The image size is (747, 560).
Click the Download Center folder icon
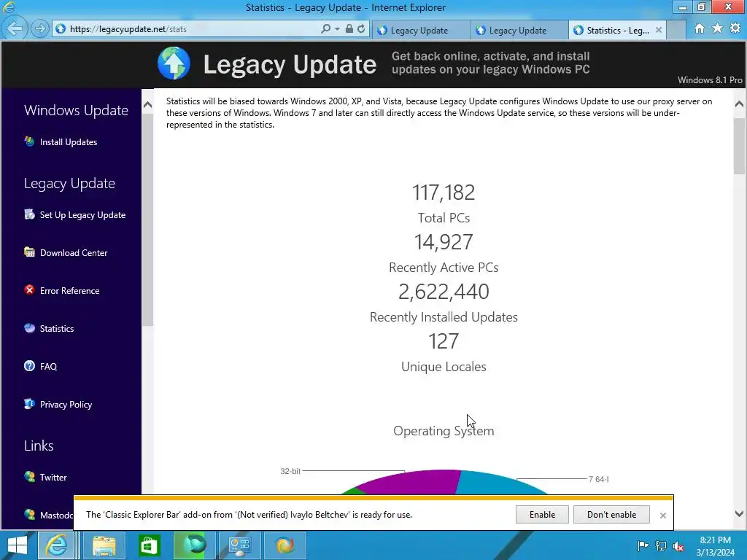point(29,252)
